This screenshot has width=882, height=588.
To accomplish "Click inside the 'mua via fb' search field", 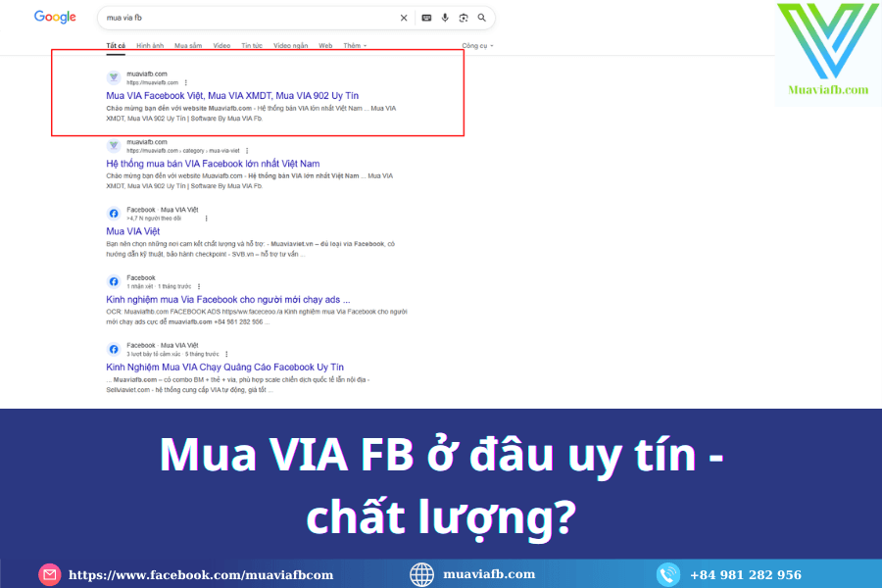I will click(245, 18).
